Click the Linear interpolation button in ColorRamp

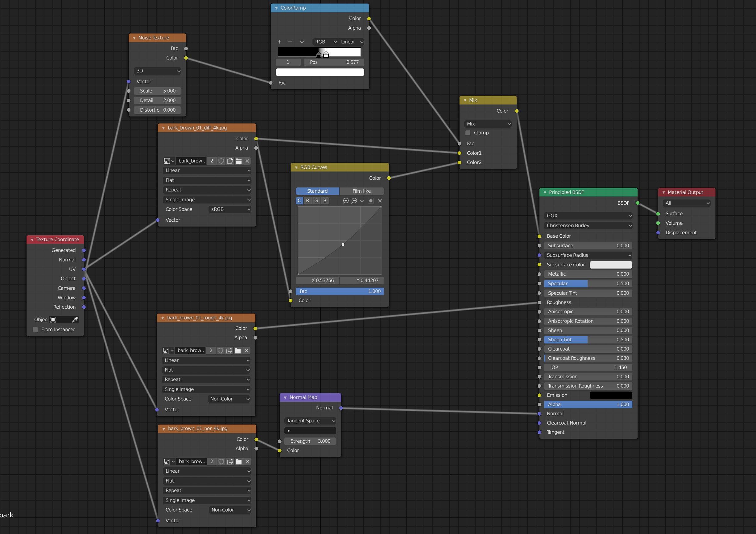tap(351, 42)
